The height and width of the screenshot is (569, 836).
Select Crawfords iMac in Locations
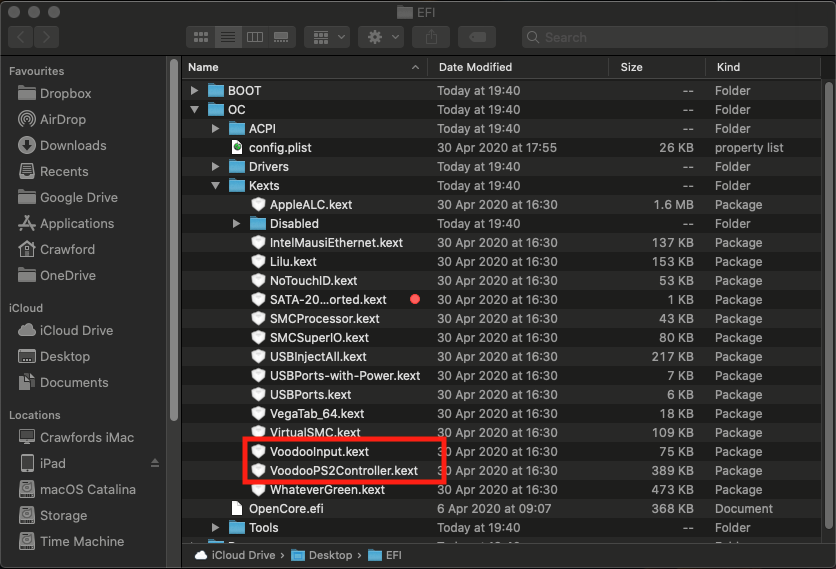pos(76,438)
